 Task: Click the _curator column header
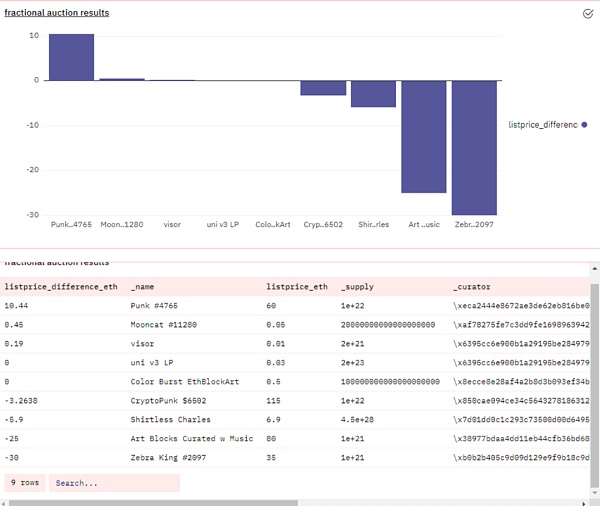coord(471,286)
